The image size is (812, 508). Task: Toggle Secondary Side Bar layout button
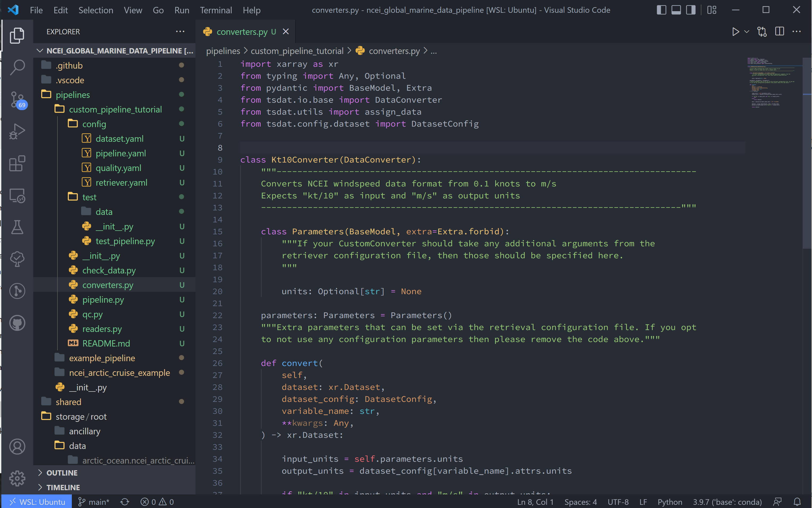[x=691, y=10]
